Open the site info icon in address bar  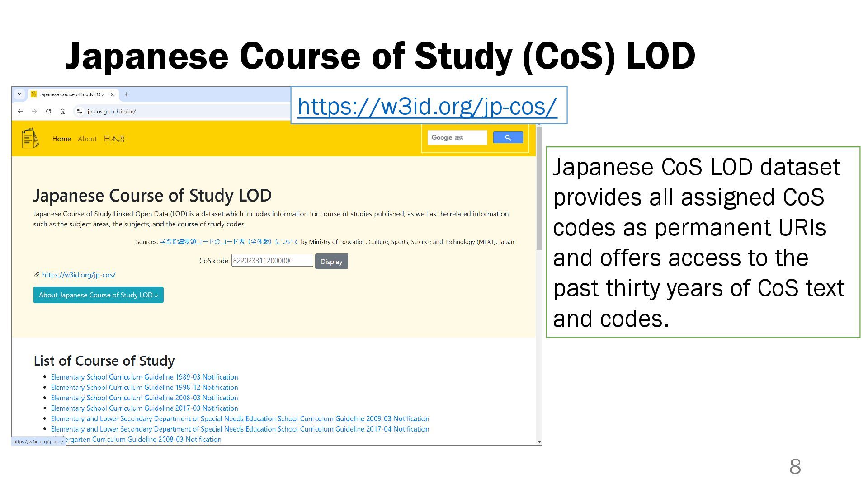pos(80,111)
